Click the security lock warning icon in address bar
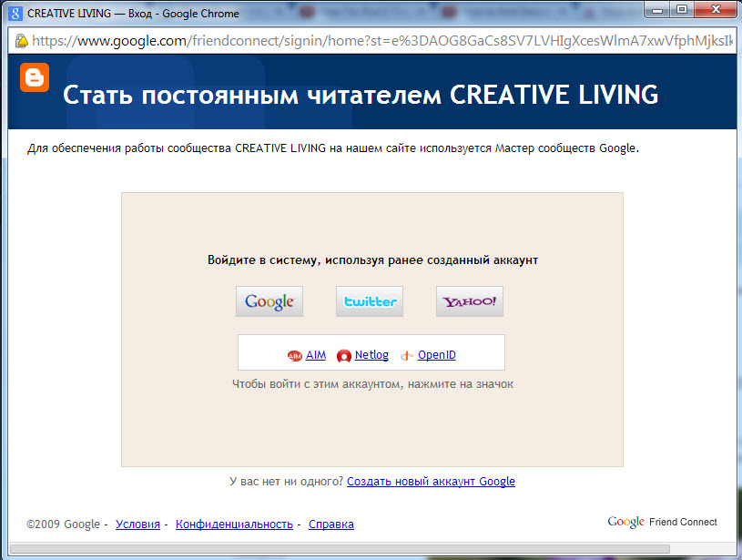Screen dimensions: 742x560 coord(21,41)
